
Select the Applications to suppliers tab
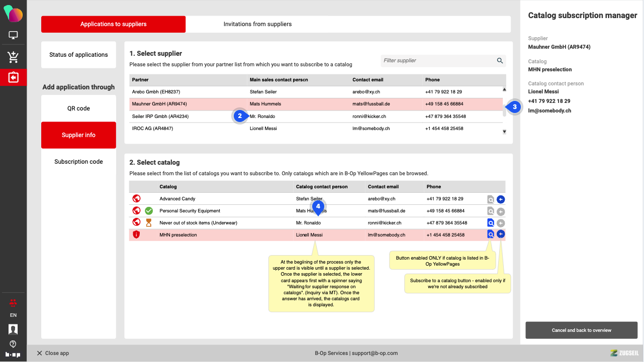pyautogui.click(x=113, y=24)
